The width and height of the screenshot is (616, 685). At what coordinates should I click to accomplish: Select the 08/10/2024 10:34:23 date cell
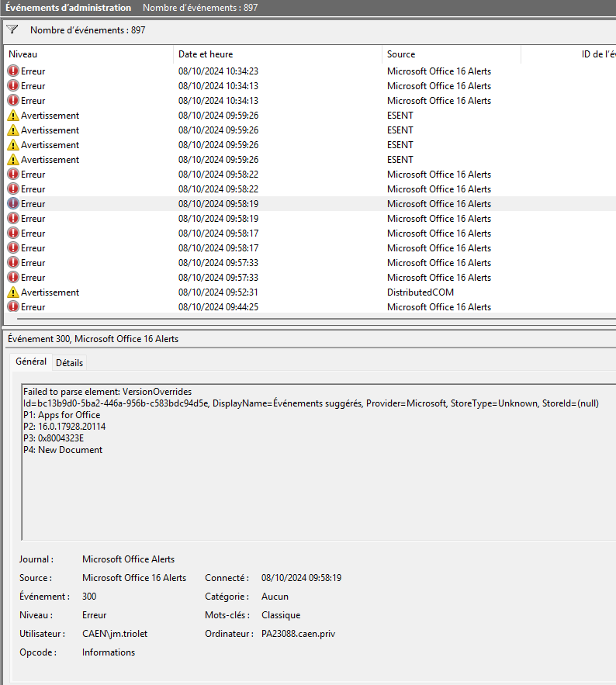(218, 71)
